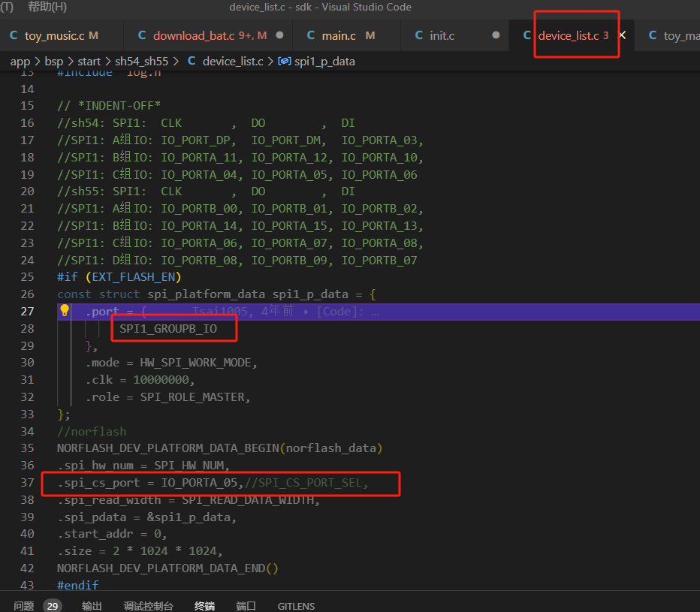Click IO_PORTA_05 on the .spi_cs_port line
Screen dimensions: 700x612
pos(199,483)
